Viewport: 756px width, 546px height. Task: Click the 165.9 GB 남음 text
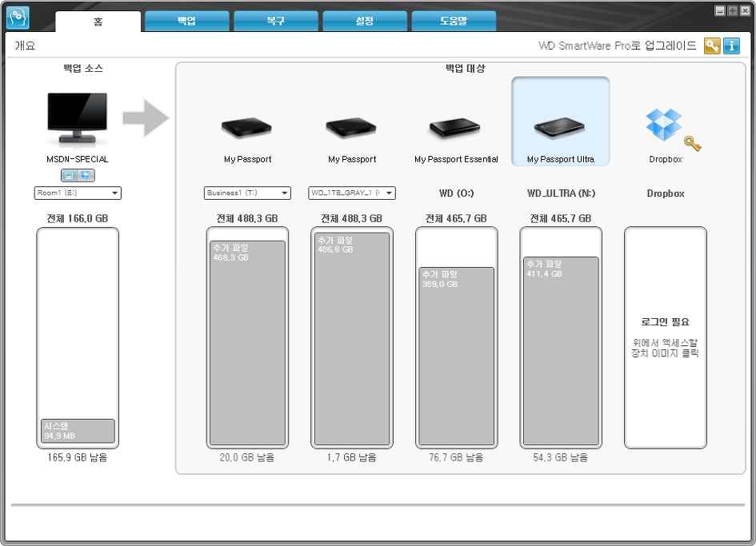pyautogui.click(x=77, y=457)
